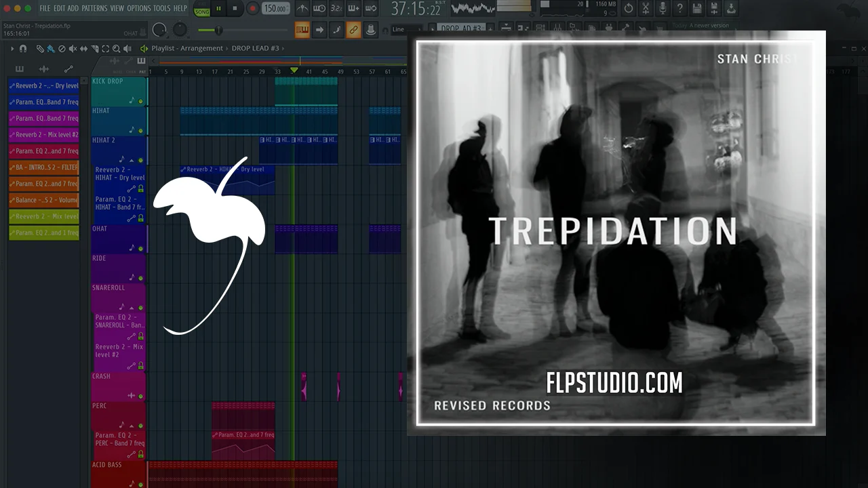This screenshot has height=488, width=868.
Task: Open the PATTERNS menu
Action: pyautogui.click(x=94, y=8)
